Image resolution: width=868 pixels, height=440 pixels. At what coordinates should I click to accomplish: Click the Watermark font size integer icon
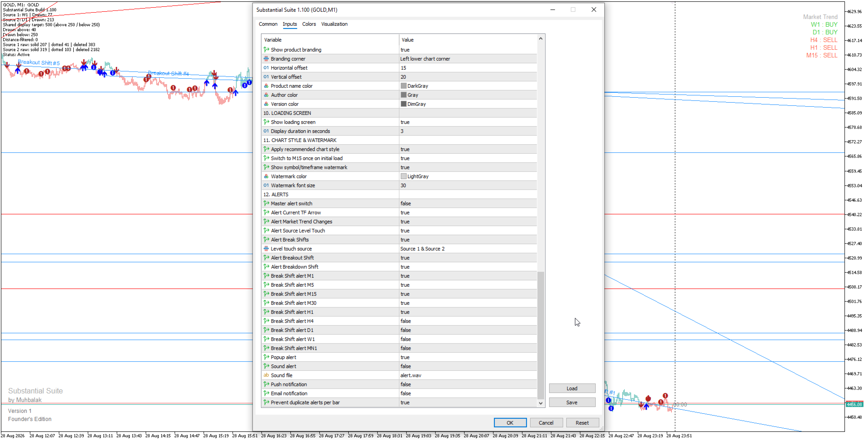(266, 185)
